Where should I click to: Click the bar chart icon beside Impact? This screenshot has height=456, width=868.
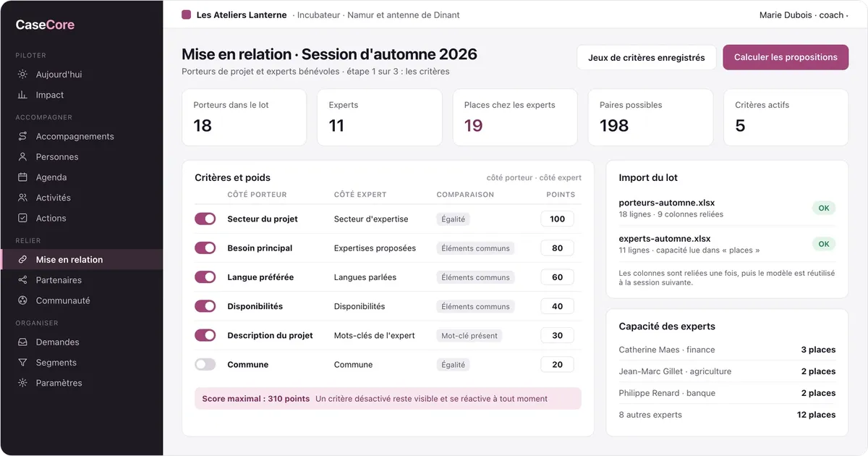point(22,95)
